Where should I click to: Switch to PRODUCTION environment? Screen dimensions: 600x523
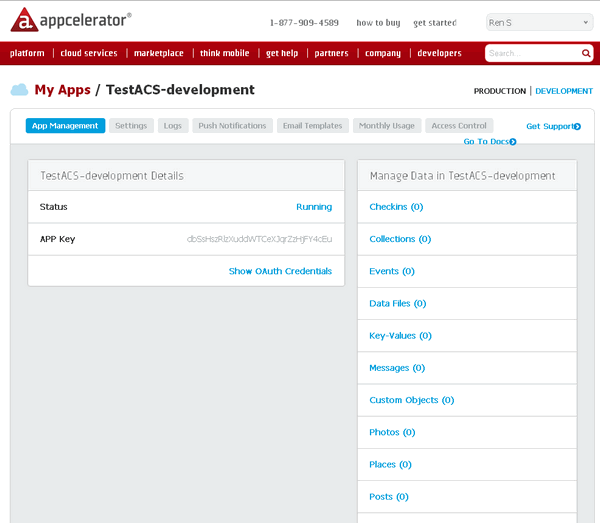[x=500, y=91]
